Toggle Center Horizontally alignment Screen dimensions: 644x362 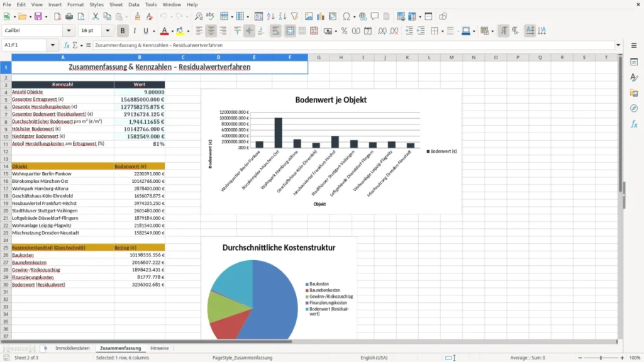pos(211,31)
